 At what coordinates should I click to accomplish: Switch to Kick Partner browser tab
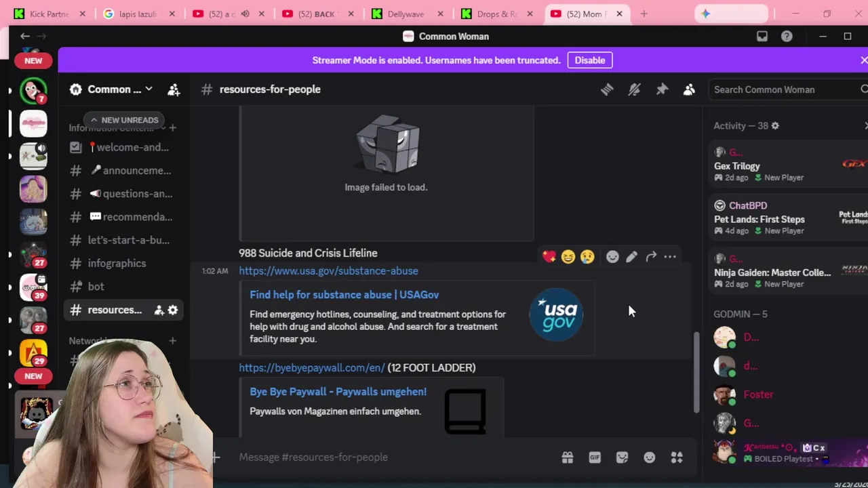pyautogui.click(x=49, y=14)
